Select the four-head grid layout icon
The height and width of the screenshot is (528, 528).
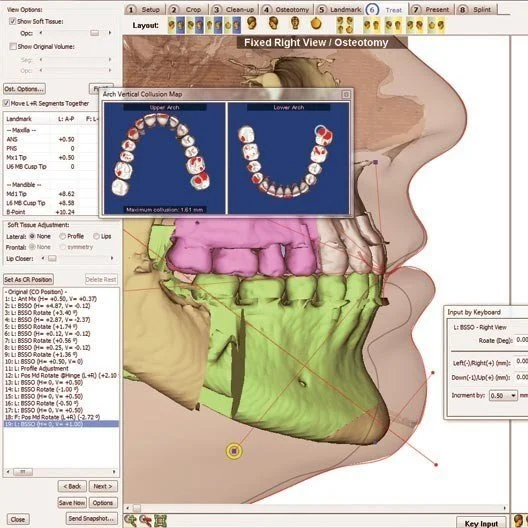tap(345, 25)
